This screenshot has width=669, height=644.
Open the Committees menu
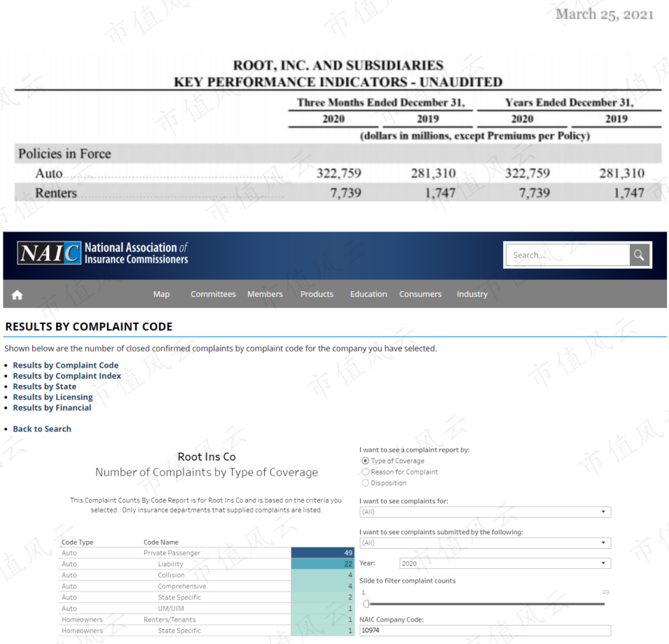pyautogui.click(x=213, y=294)
